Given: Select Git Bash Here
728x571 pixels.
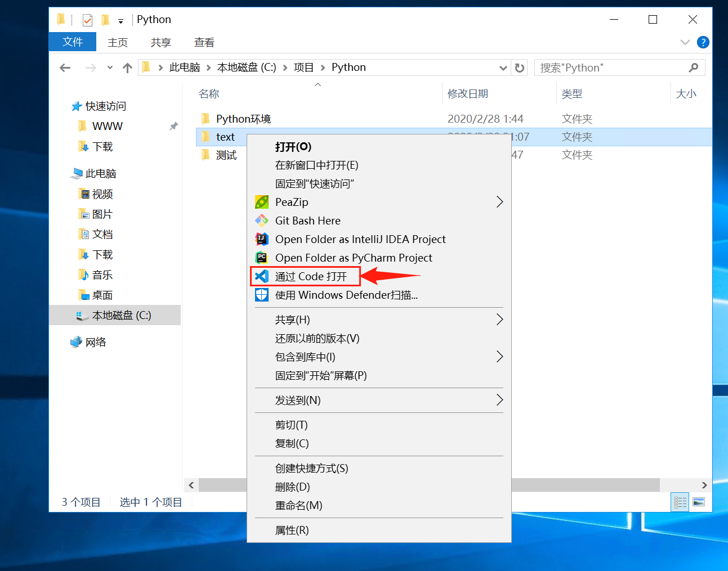Looking at the screenshot, I should 307,221.
